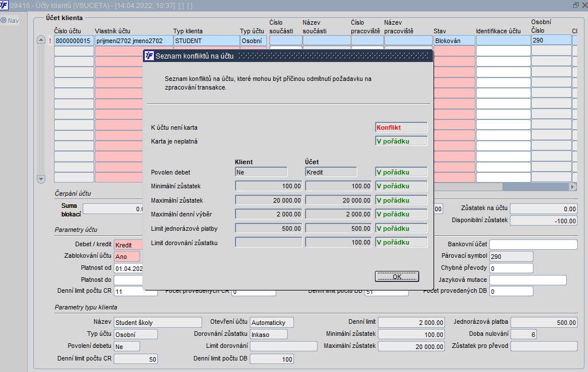Click the Dorovnání zůstatku field showing Inkaso

pos(269,334)
